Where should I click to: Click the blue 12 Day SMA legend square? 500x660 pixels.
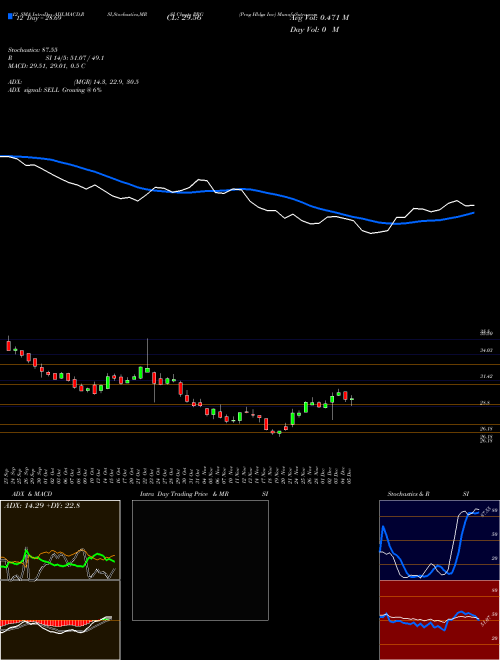[x=10, y=16]
